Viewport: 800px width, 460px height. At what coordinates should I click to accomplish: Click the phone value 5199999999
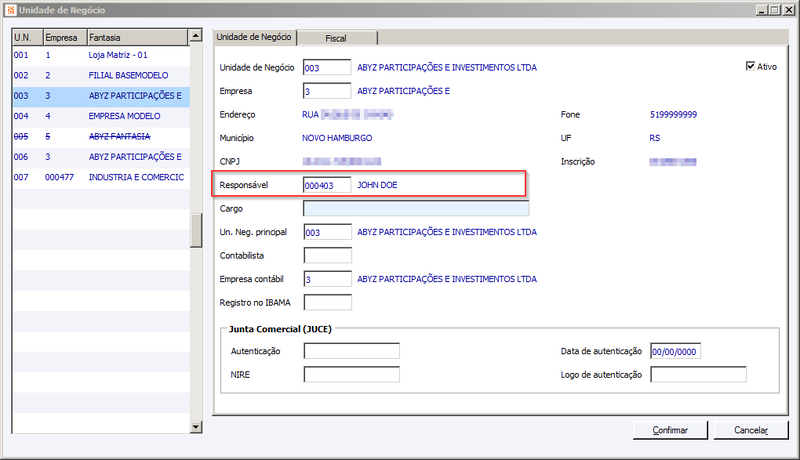pos(673,114)
